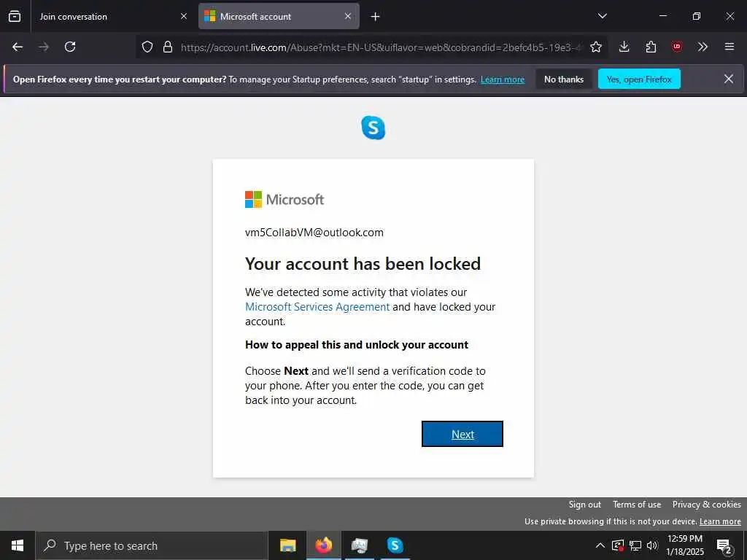Open Privacy & cookies link
Image resolution: width=747 pixels, height=560 pixels.
706,505
